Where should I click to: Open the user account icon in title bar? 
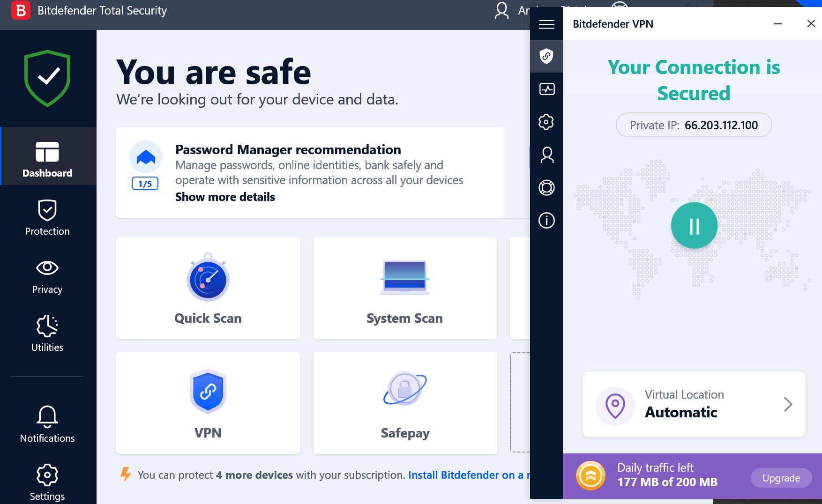click(502, 10)
